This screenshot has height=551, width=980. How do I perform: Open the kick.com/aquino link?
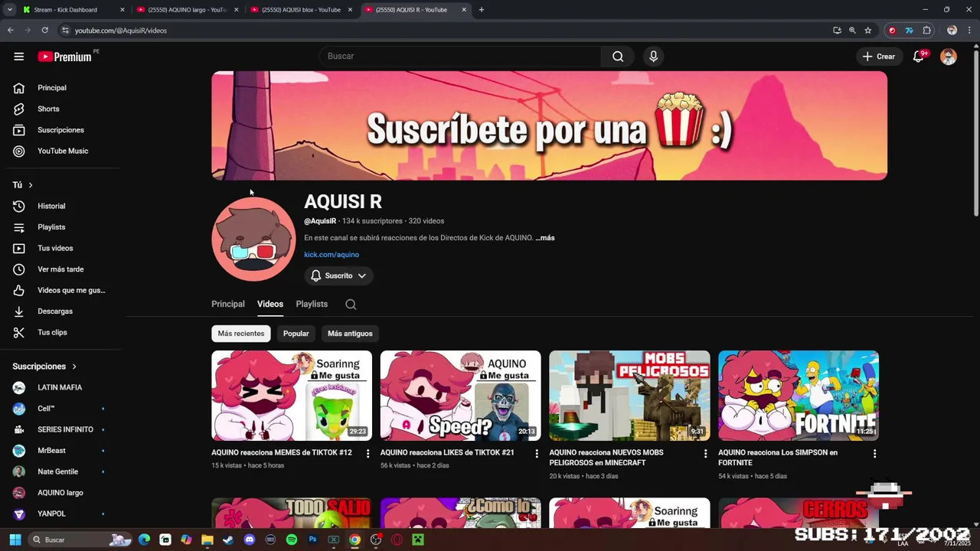(x=332, y=255)
